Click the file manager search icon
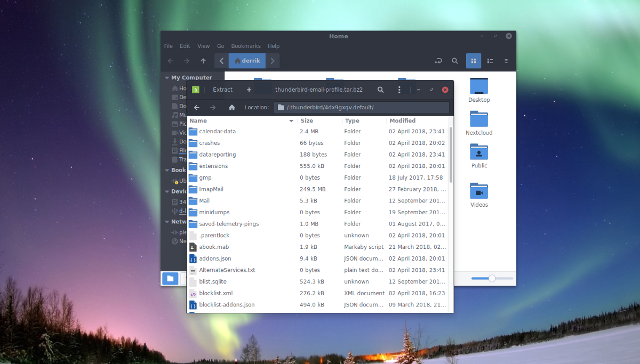 [455, 61]
